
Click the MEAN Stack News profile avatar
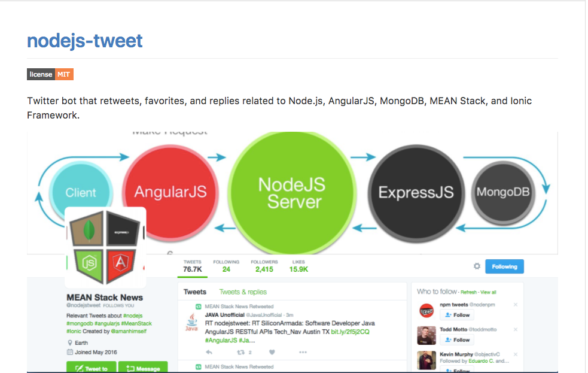coord(105,247)
